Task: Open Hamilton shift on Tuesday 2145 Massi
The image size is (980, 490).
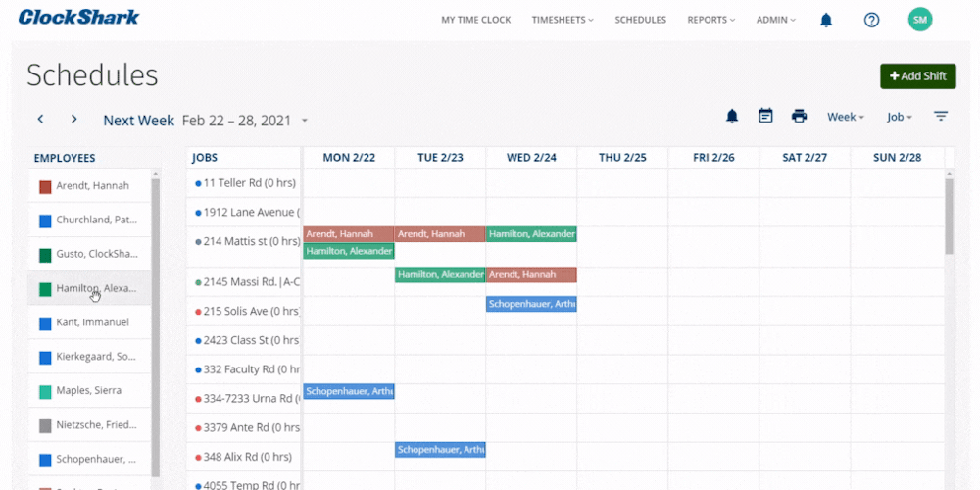Action: point(440,275)
